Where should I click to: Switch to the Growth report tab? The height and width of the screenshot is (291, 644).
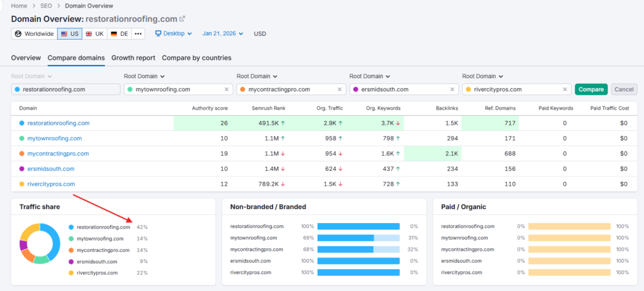(x=133, y=58)
